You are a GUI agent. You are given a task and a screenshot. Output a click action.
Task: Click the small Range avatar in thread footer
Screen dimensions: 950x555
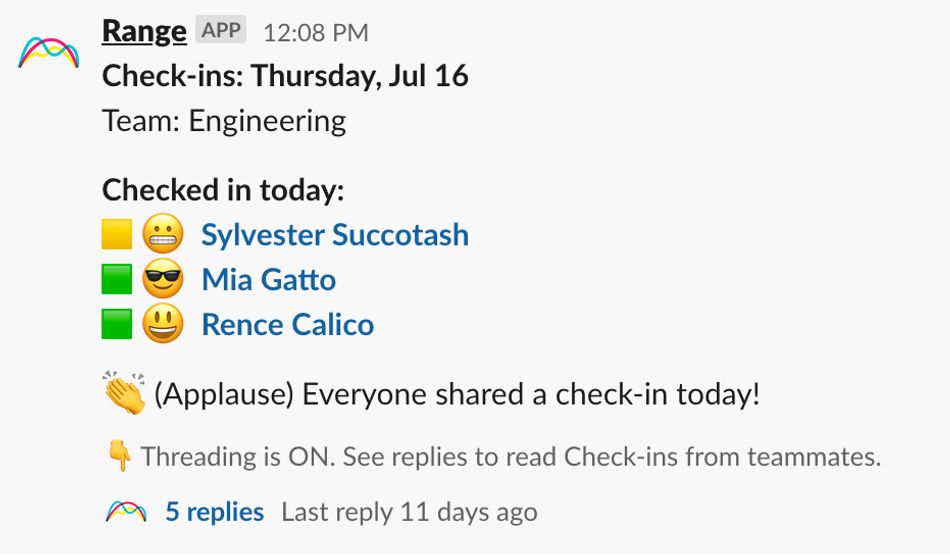click(126, 512)
